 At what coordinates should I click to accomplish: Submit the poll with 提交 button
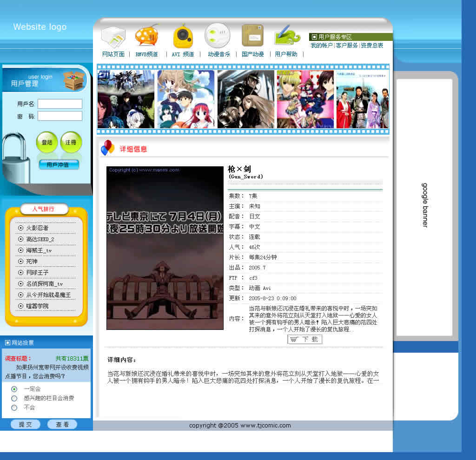coord(26,424)
